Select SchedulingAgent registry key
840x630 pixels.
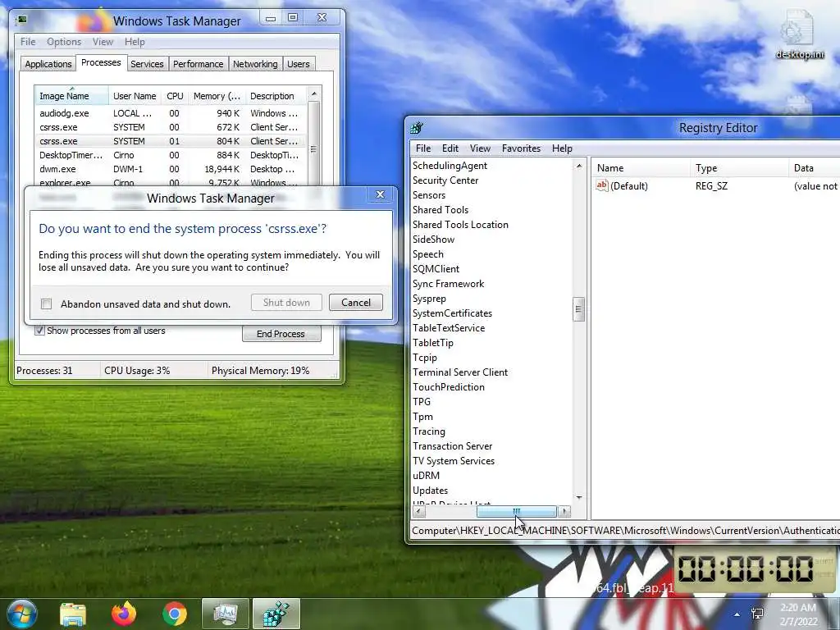click(x=450, y=166)
